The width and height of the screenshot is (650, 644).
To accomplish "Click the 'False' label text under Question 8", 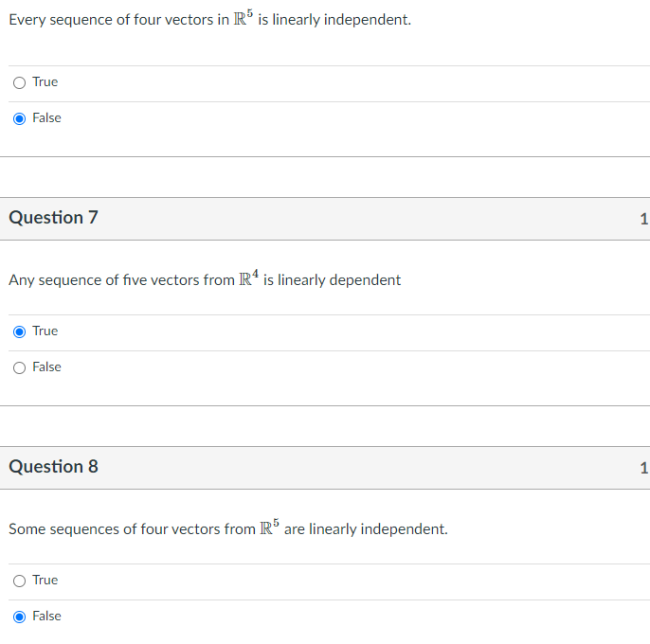I will pos(46,617).
